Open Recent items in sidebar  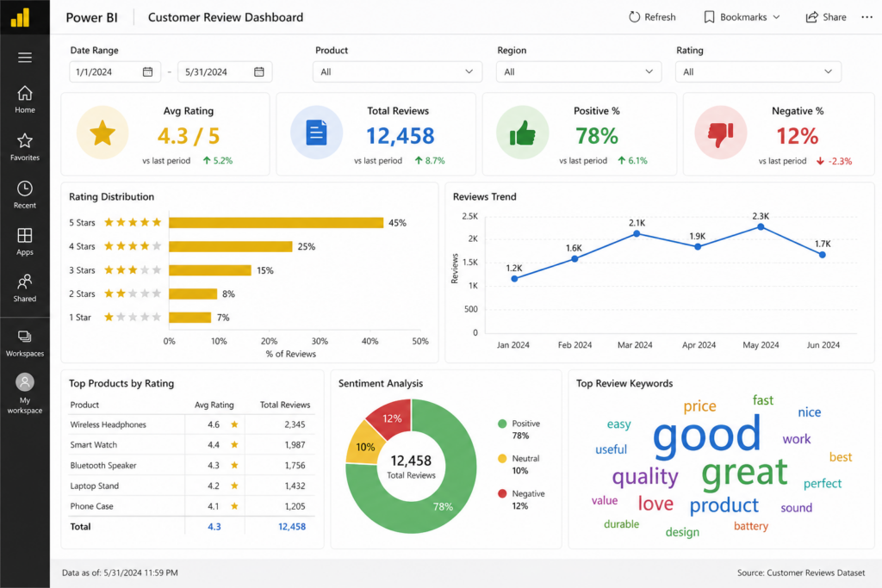(x=25, y=195)
